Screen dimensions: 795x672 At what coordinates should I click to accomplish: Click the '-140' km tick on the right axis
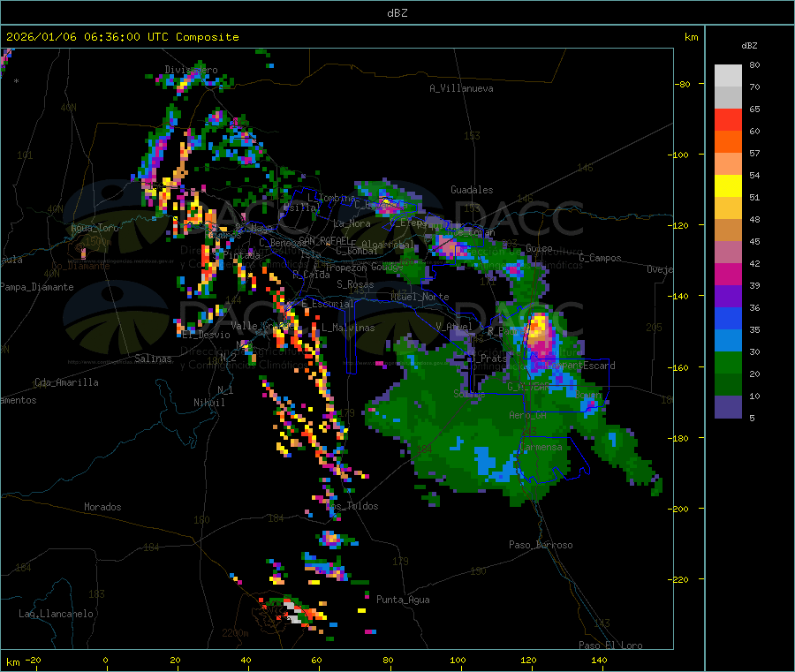pyautogui.click(x=678, y=297)
